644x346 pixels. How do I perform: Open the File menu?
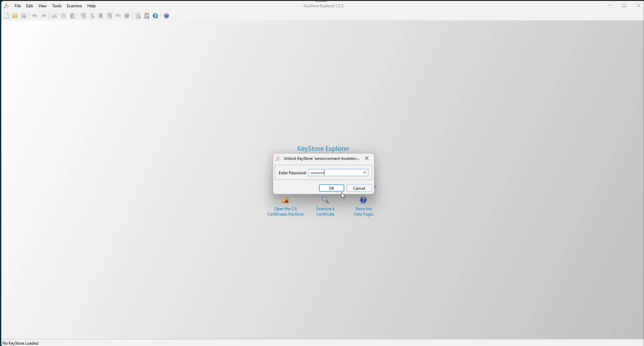[x=18, y=6]
